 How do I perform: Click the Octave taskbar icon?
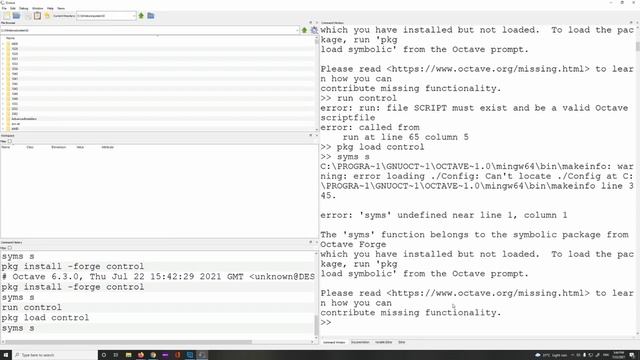[202, 355]
